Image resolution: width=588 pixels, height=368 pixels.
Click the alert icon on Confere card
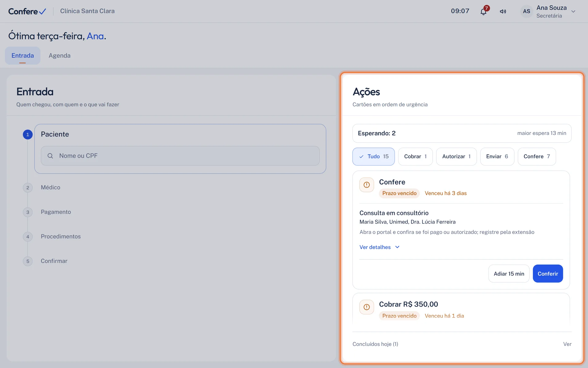pos(367,185)
